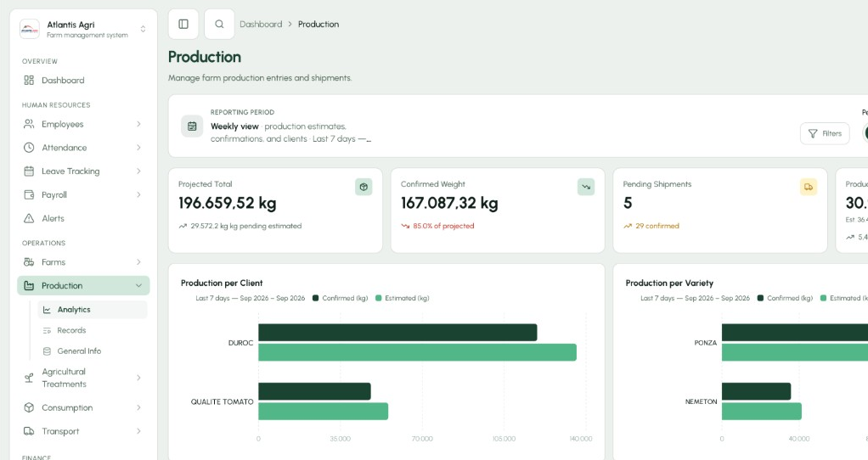Click the Transport truck icon
Screen dimensions: 868x460
[29, 431]
